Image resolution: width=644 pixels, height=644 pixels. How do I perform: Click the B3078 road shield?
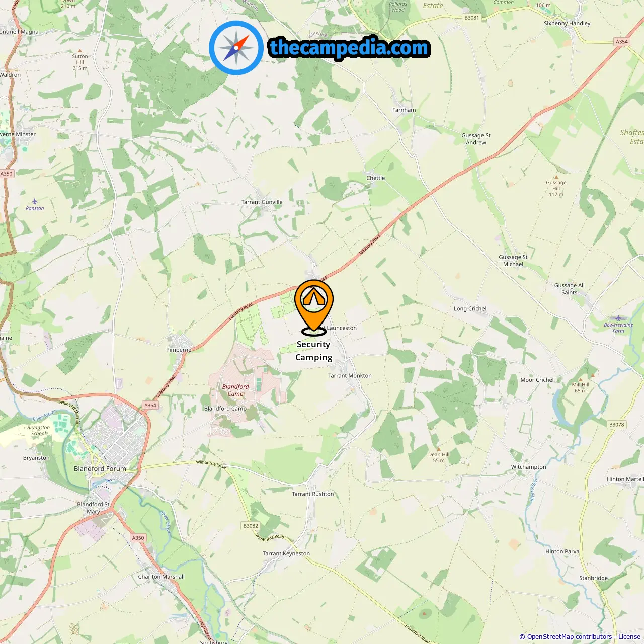(x=616, y=425)
